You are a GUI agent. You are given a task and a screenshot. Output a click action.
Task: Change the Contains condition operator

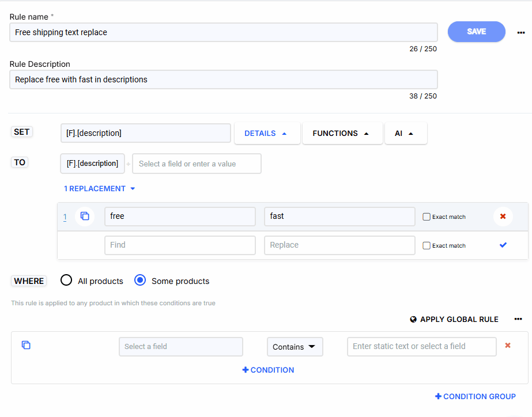tap(295, 347)
